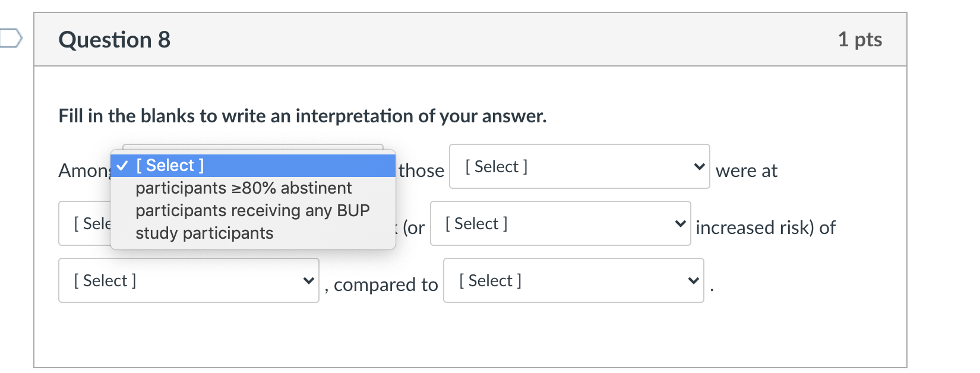Open the partially hidden dropdown below "Among"
The width and height of the screenshot is (980, 373).
tap(84, 224)
